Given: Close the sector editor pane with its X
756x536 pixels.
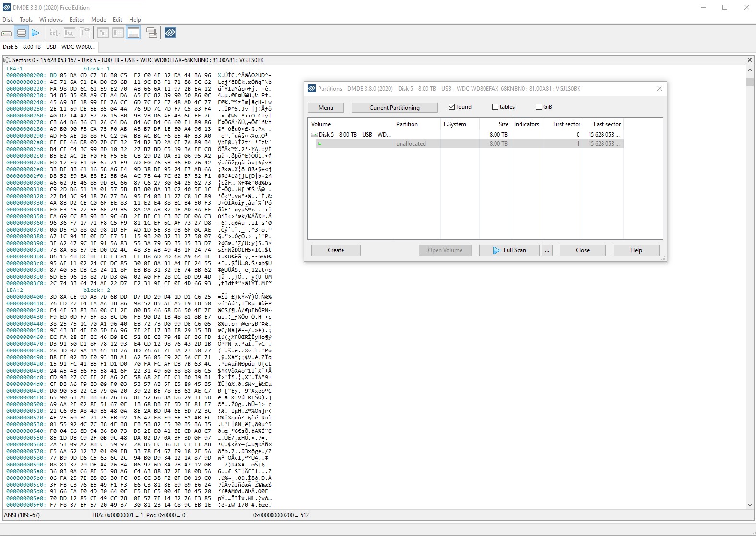Looking at the screenshot, I should pos(750,60).
